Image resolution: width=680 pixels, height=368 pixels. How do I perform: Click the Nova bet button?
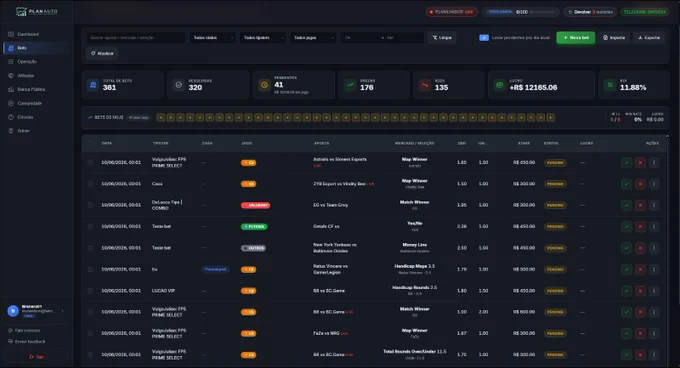click(576, 38)
